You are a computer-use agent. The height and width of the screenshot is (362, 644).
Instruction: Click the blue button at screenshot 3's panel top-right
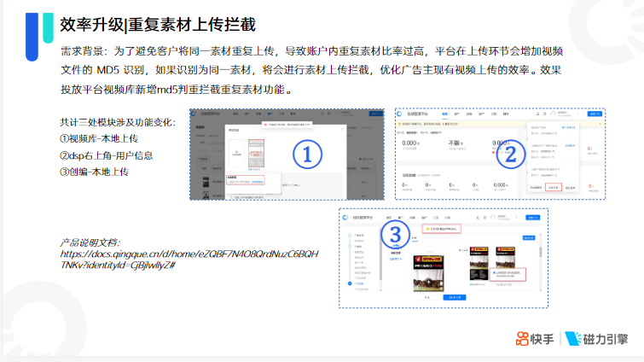(529, 238)
